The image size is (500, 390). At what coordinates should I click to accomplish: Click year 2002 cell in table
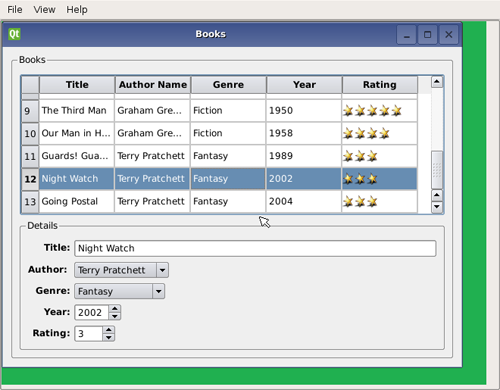coord(304,179)
